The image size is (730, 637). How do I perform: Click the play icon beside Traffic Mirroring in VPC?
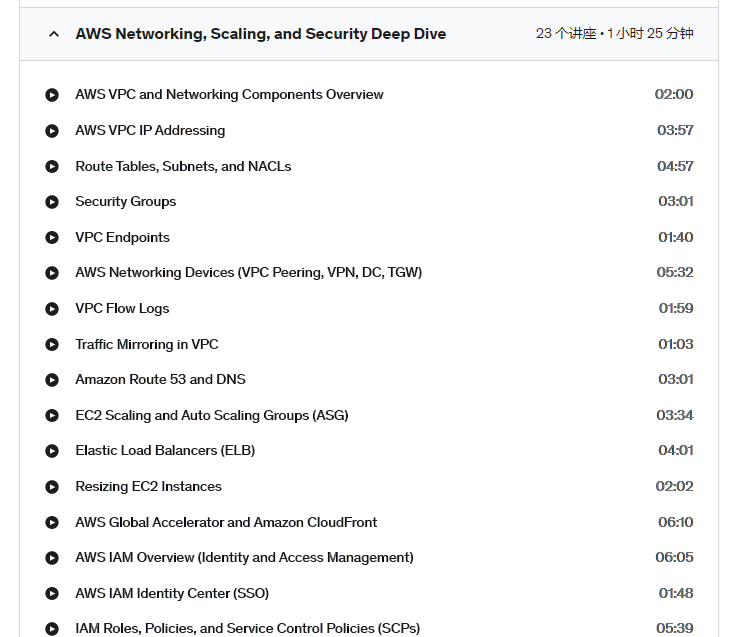point(52,345)
